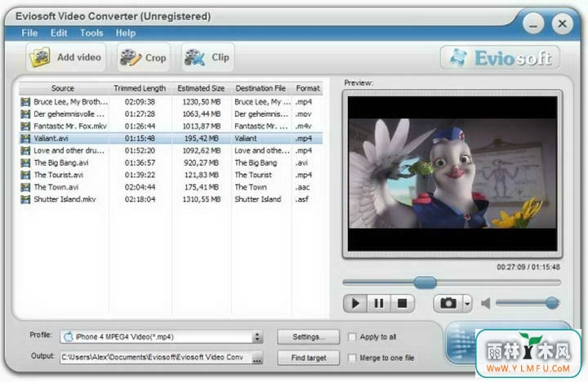Click the .aac format cell
This screenshot has width=588, height=382.
303,187
